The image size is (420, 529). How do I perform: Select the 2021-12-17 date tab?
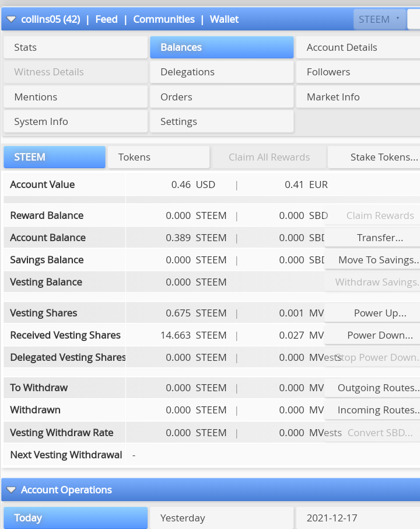click(x=358, y=518)
